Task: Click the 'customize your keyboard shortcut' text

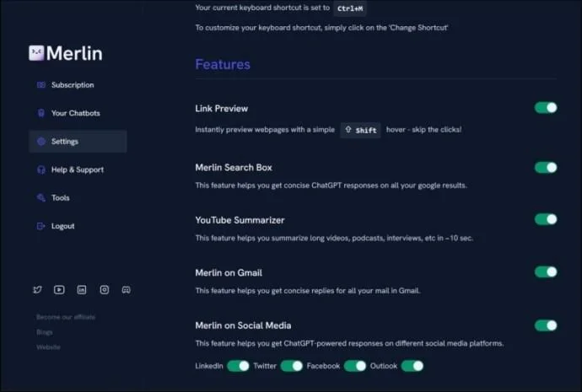Action: [321, 28]
